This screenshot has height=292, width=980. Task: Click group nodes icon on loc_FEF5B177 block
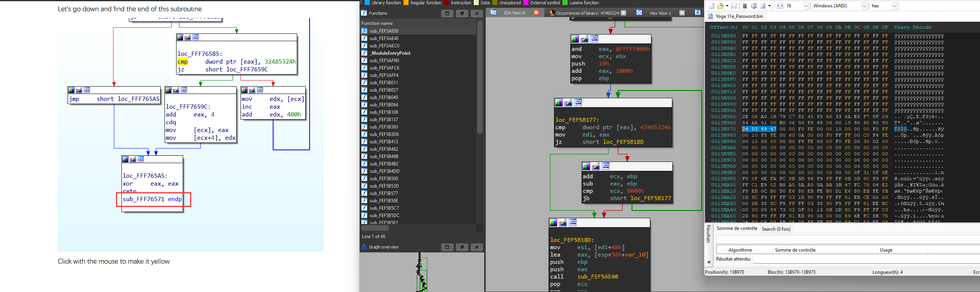(x=578, y=103)
